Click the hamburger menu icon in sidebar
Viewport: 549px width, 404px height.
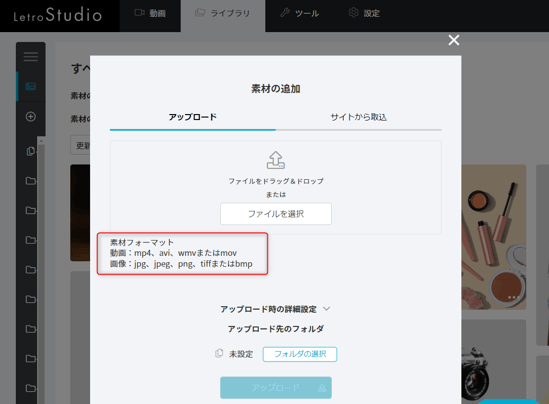(x=31, y=56)
